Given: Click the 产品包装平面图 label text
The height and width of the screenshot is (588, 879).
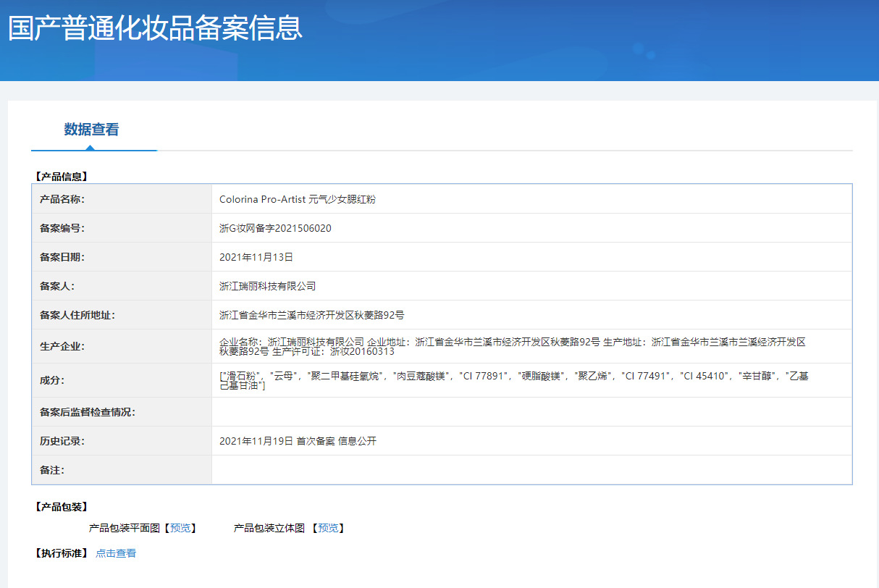Looking at the screenshot, I should tap(125, 528).
